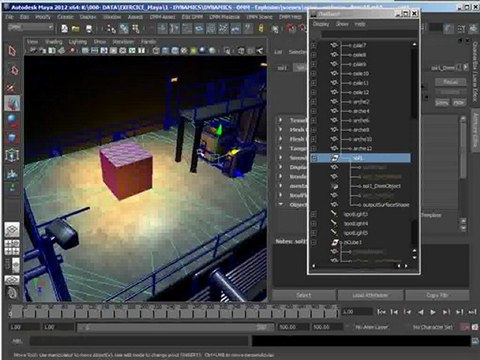Activate the Paint Selection tool
Screen dimensions: 480x360
tap(12, 88)
